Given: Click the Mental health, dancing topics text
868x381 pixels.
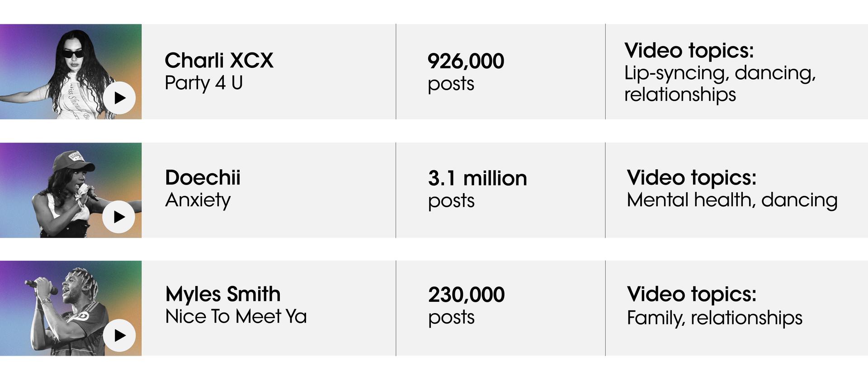Looking at the screenshot, I should tap(732, 200).
